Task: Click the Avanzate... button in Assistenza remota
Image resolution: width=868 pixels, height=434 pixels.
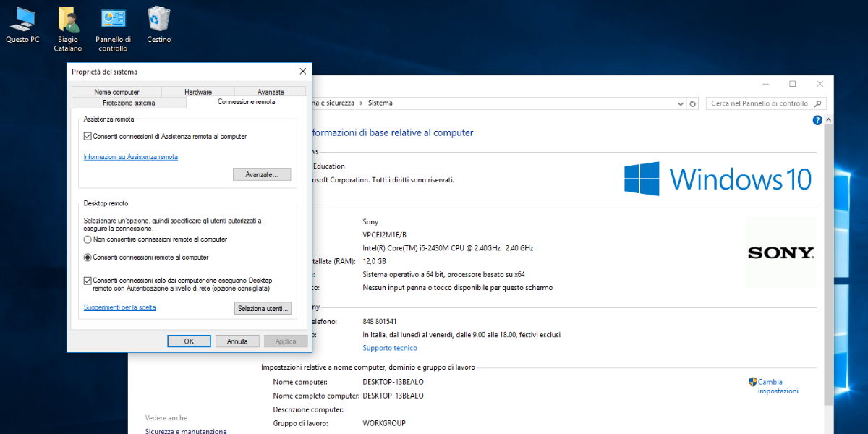Action: [x=262, y=174]
